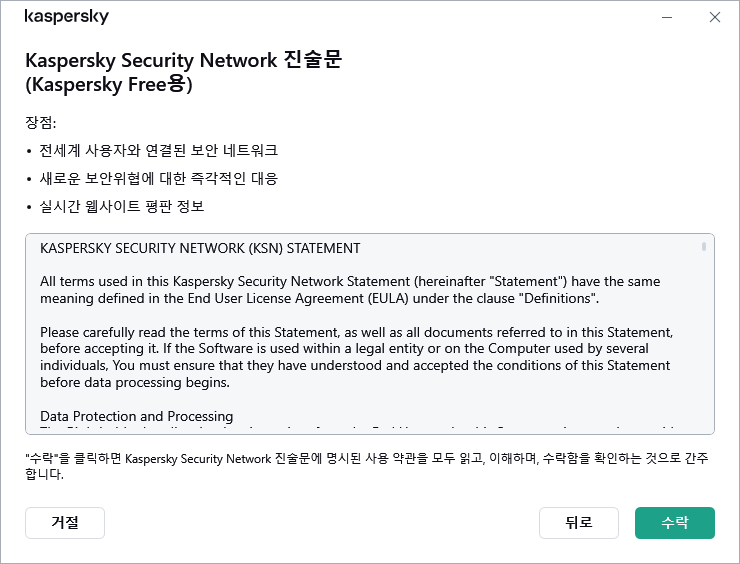Click the 'Kaspersky Security Network 진술문' heading
This screenshot has width=740, height=564.
point(183,60)
